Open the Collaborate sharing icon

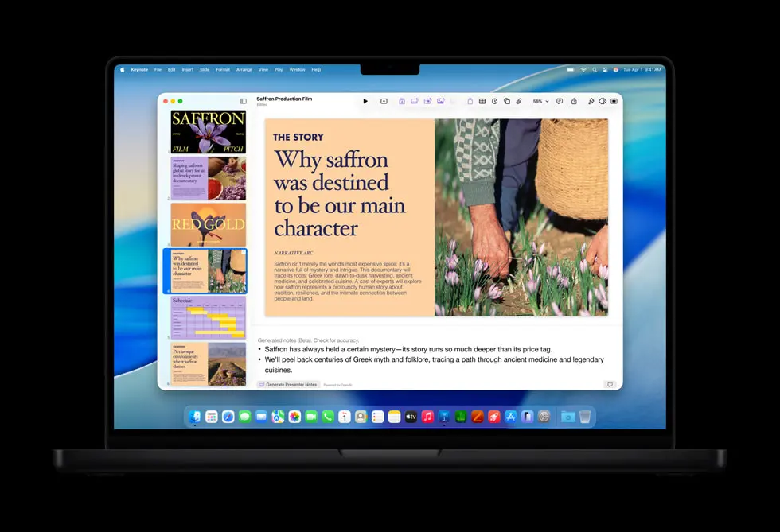pos(575,101)
